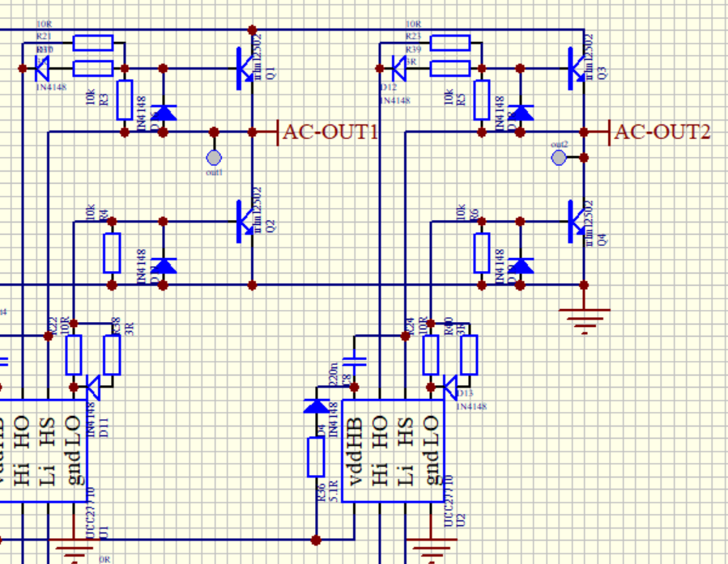Image resolution: width=728 pixels, height=564 pixels.
Task: Click the HS pin label on U1
Action: coord(47,431)
